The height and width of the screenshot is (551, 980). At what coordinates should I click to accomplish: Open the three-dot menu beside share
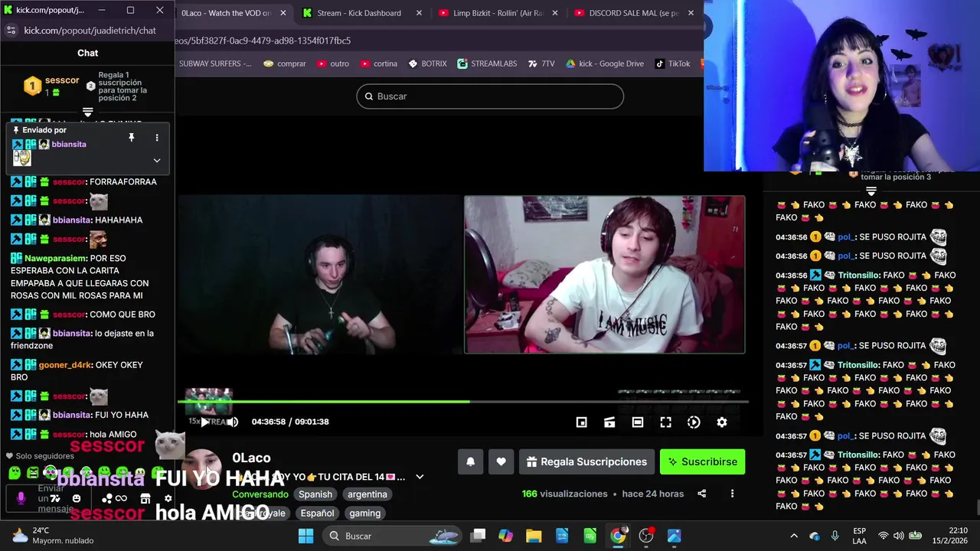click(x=732, y=494)
